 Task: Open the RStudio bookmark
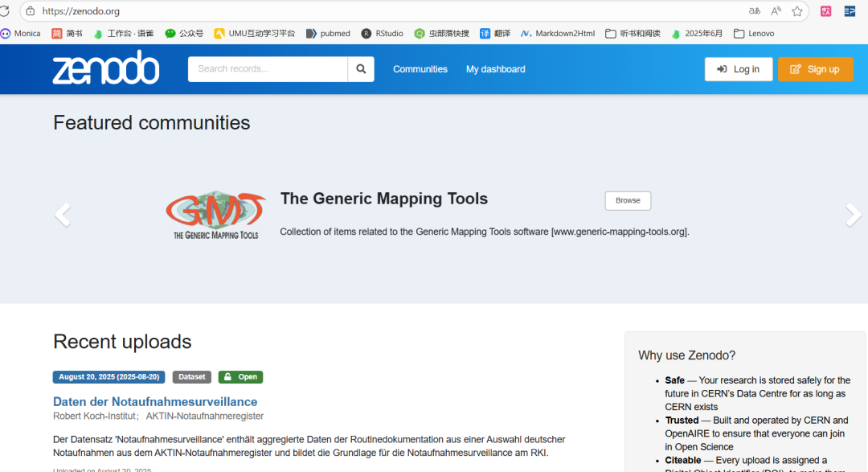[x=382, y=33]
